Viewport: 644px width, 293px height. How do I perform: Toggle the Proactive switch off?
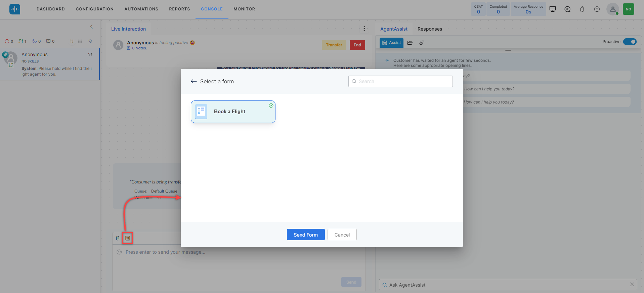[x=630, y=42]
